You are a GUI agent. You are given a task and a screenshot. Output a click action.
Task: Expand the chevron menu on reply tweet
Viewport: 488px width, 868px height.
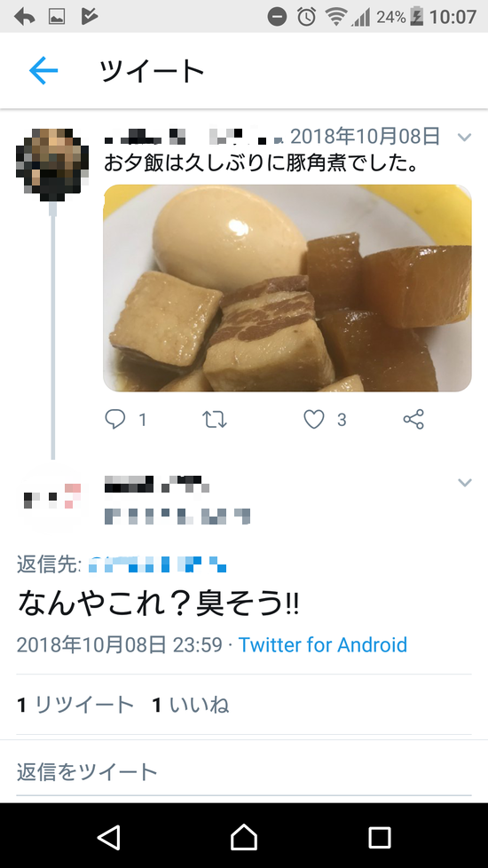pyautogui.click(x=464, y=483)
